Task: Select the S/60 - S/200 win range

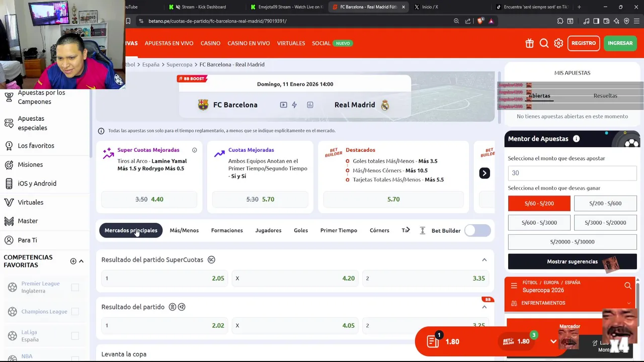Action: pos(539,203)
